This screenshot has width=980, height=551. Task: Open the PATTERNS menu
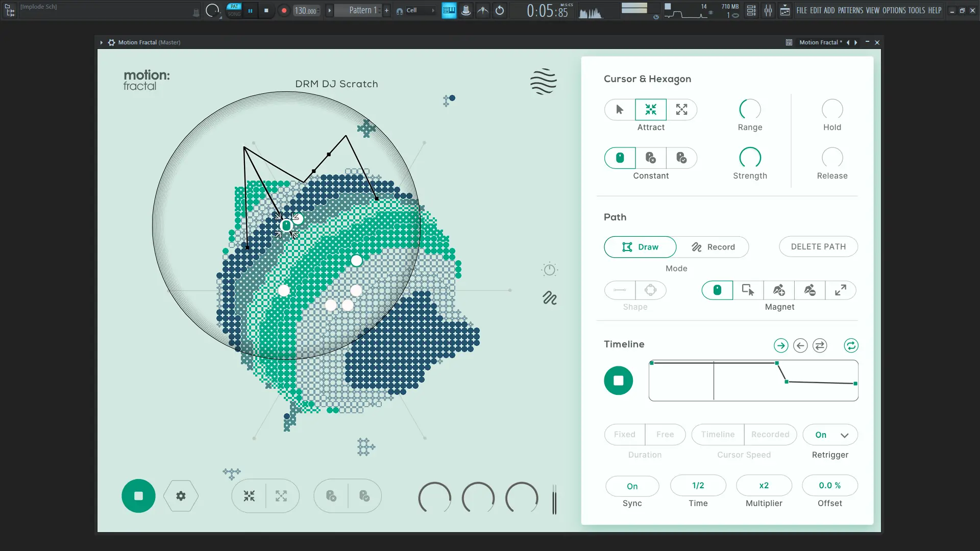[x=850, y=10]
